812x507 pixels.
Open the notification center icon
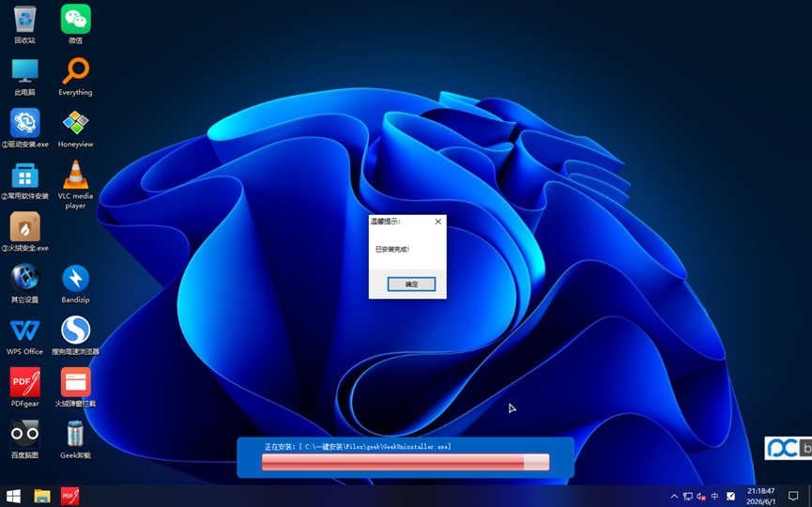[793, 496]
